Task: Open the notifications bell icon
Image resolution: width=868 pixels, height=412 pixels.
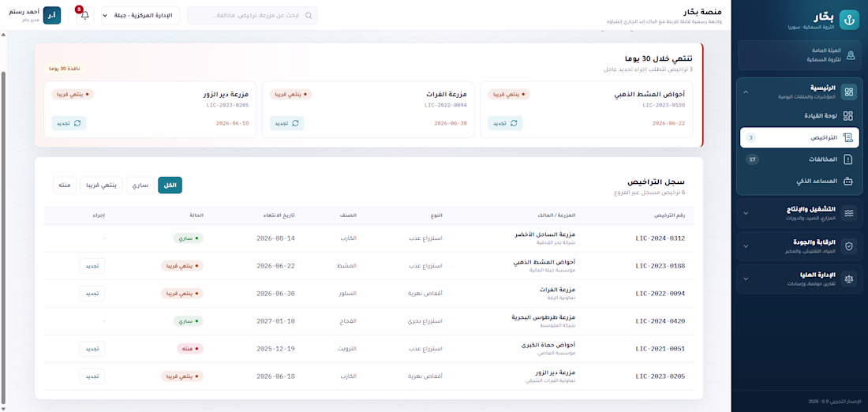Action: (84, 16)
